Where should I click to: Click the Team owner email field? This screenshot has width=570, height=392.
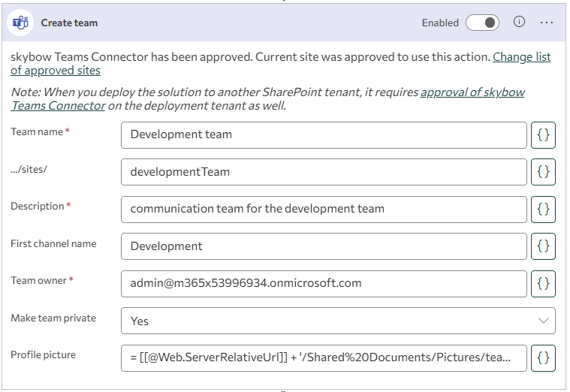(x=324, y=284)
